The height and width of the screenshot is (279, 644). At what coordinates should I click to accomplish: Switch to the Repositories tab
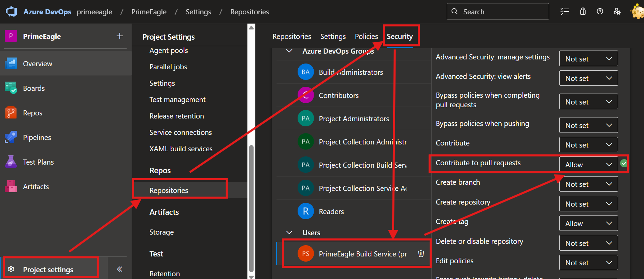click(292, 36)
